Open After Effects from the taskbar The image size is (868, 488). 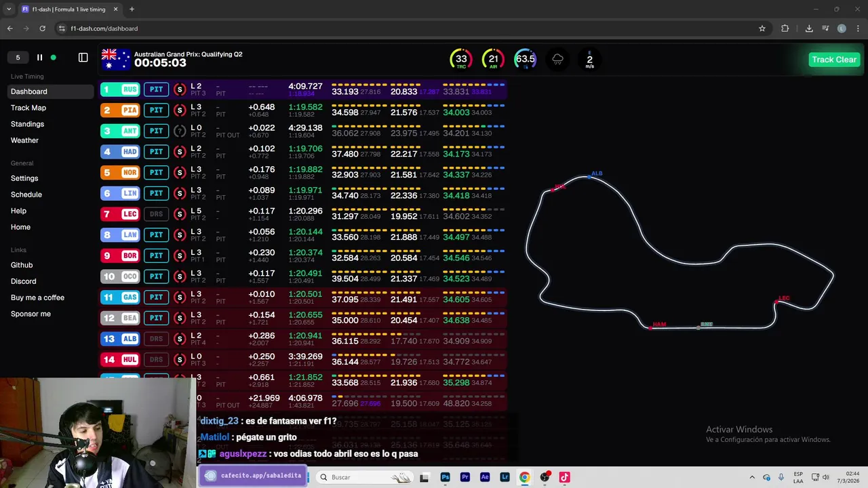click(485, 477)
